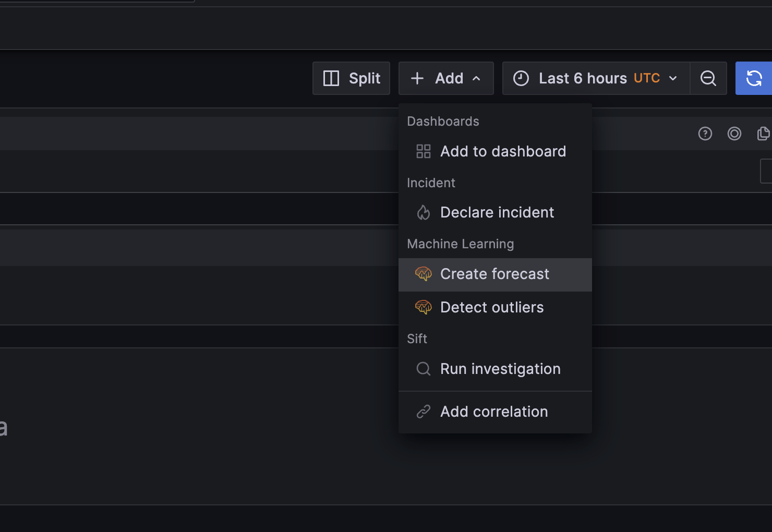Choose Detect outliers option
Viewport: 772px width, 532px height.
point(492,307)
